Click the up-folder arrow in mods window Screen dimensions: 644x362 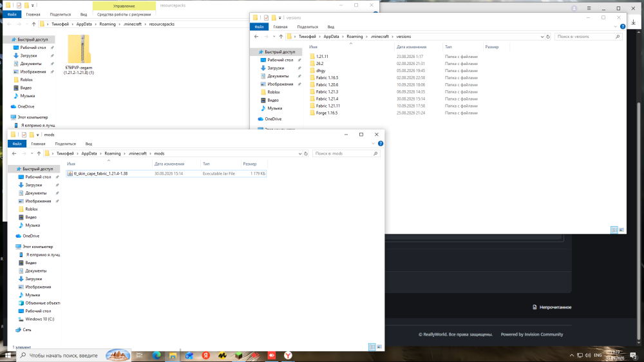point(39,154)
